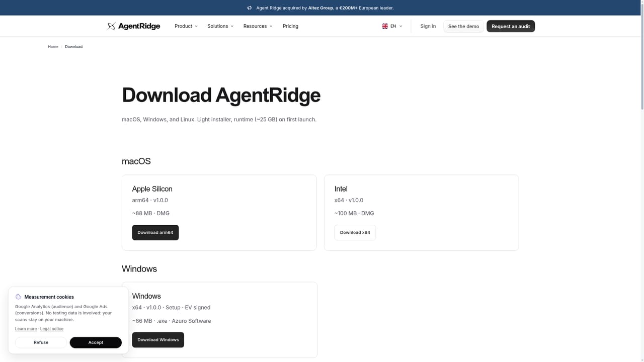Click the 'x64 · v1.0.0 · Setup · EV signed' text
Image resolution: width=644 pixels, height=362 pixels.
[171, 308]
